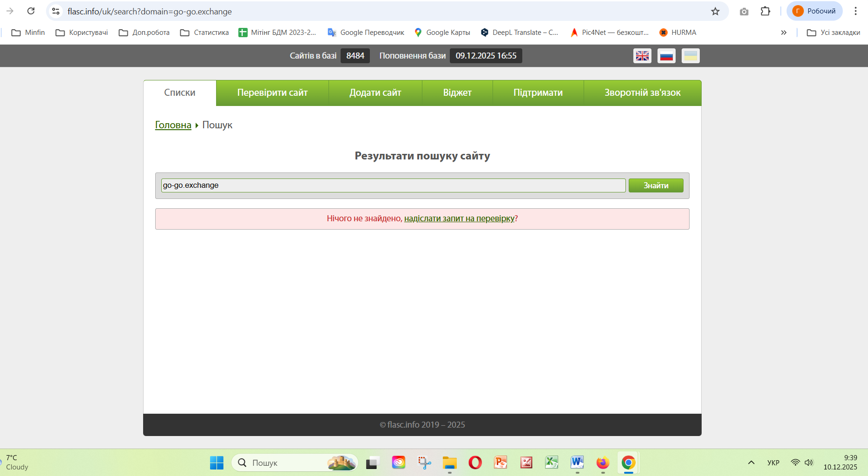Open Google Карты bookmark
This screenshot has height=476, width=868.
(442, 33)
